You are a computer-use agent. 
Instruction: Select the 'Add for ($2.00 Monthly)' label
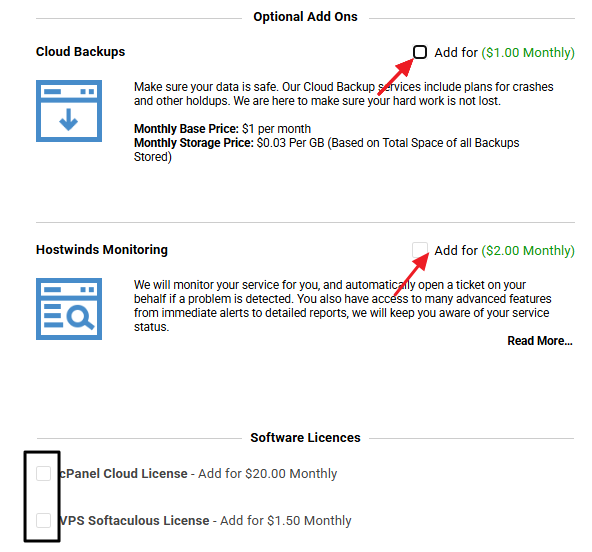pos(504,250)
